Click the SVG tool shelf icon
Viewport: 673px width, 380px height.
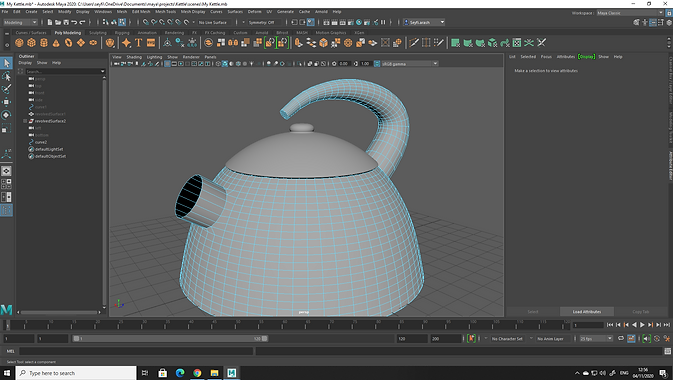(x=151, y=43)
